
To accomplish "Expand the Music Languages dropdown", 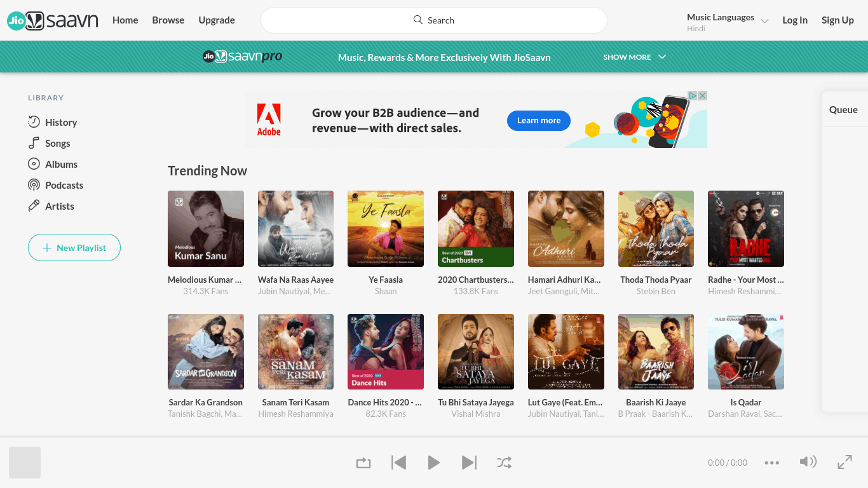I will 728,22.
